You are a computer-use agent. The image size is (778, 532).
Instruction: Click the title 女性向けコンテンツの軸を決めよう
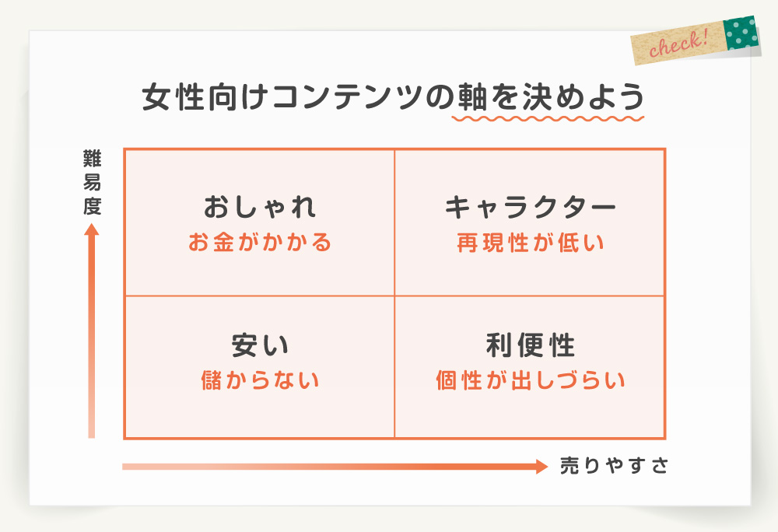[393, 96]
